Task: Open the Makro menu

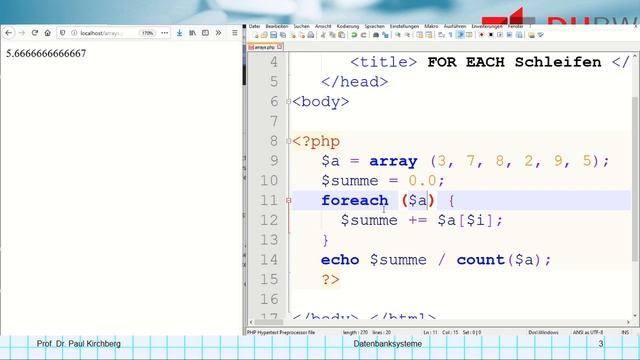Action: (x=431, y=26)
